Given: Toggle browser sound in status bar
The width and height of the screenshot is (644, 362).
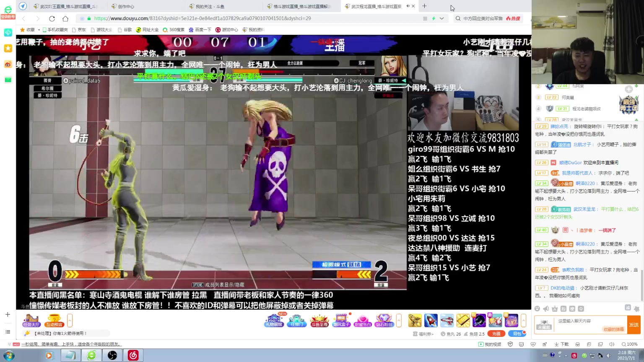Looking at the screenshot, I should [x=612, y=344].
